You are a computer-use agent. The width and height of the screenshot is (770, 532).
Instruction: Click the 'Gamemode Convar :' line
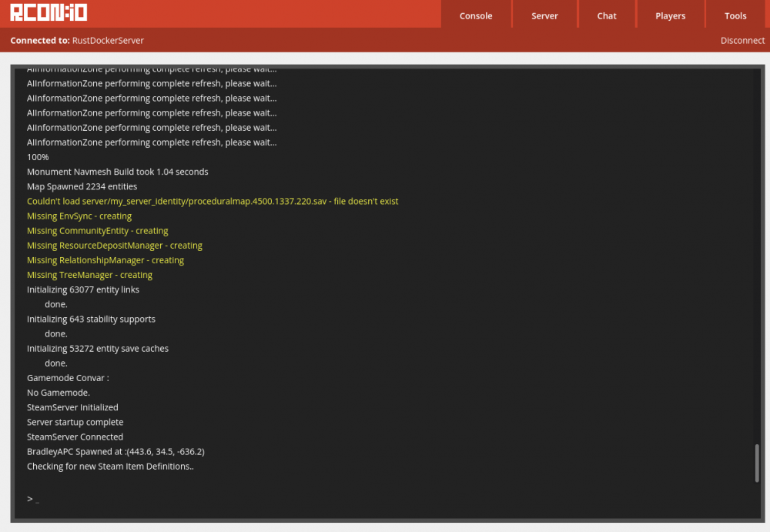tap(68, 378)
